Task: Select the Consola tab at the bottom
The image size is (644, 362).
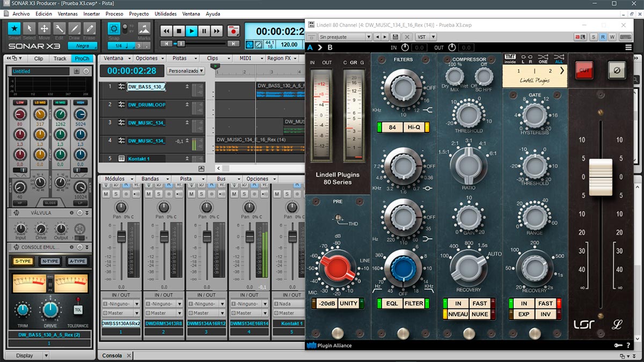Action: [x=112, y=356]
